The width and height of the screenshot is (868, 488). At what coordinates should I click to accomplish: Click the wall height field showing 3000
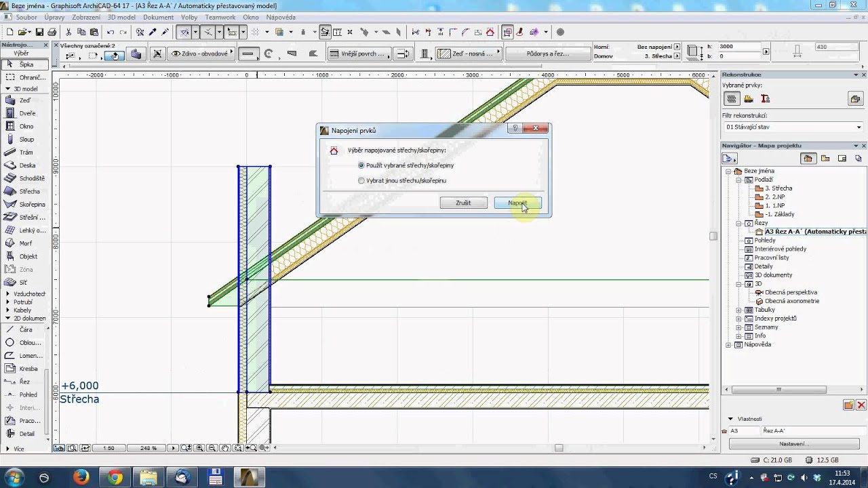click(740, 47)
